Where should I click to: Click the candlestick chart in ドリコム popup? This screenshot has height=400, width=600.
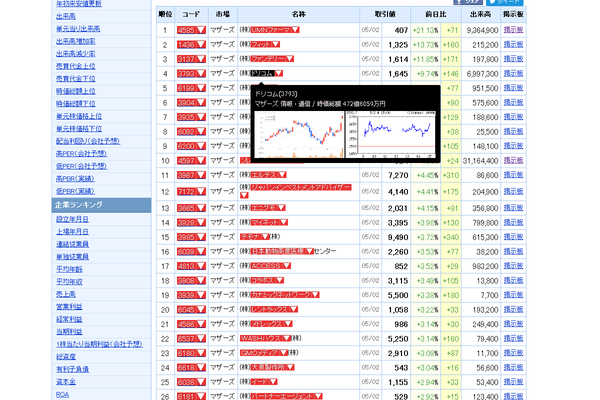click(299, 134)
